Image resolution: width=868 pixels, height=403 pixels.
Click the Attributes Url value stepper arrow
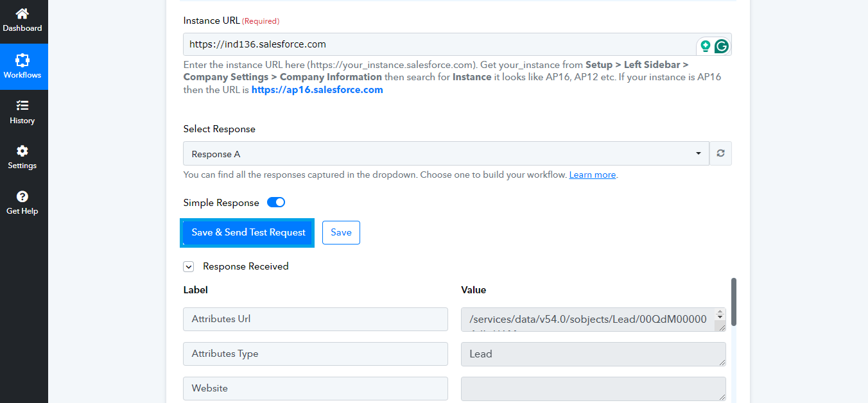point(720,314)
